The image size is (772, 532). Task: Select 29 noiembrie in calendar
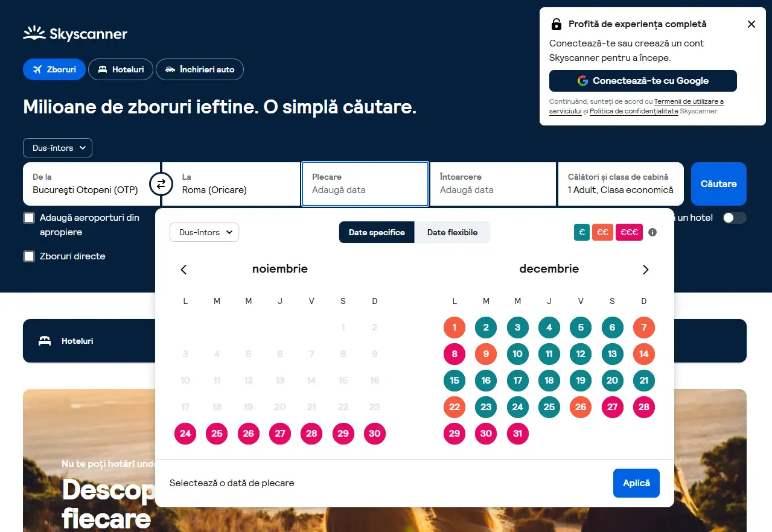coord(343,433)
